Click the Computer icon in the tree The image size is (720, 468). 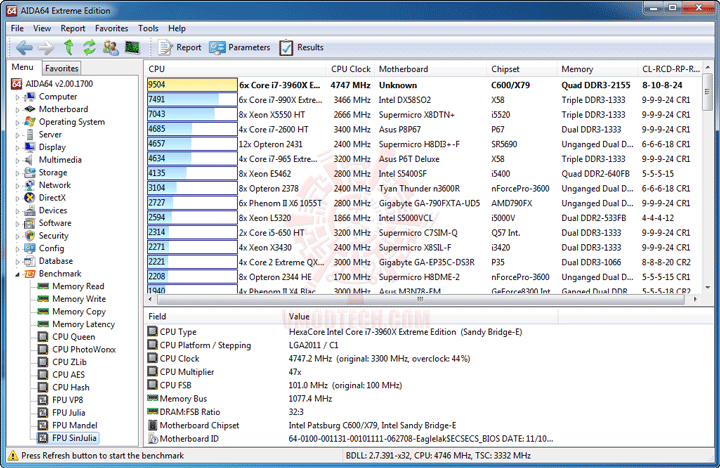30,96
